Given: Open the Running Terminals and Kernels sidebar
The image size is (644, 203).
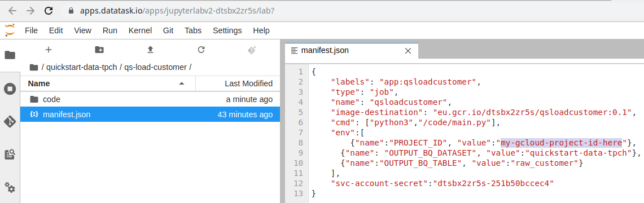Looking at the screenshot, I should [10, 89].
